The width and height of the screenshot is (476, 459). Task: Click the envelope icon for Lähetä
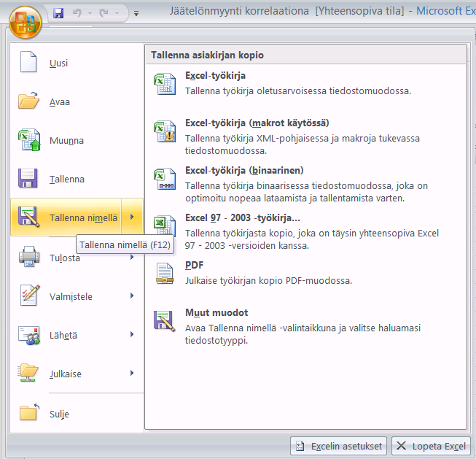click(29, 335)
